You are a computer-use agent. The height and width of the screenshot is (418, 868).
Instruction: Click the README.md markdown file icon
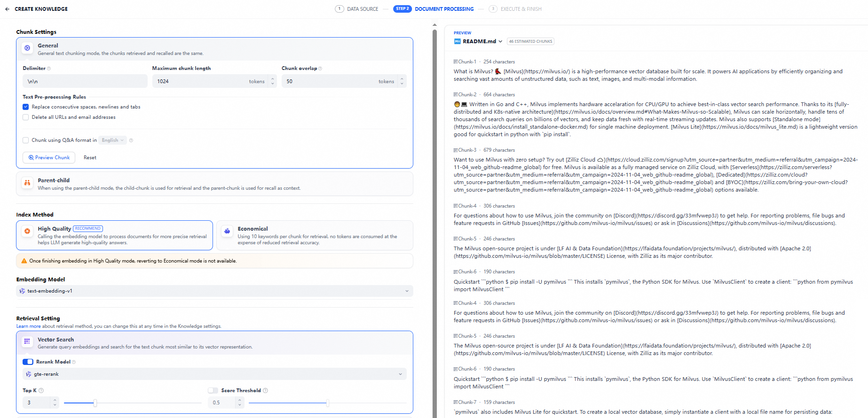pyautogui.click(x=457, y=41)
